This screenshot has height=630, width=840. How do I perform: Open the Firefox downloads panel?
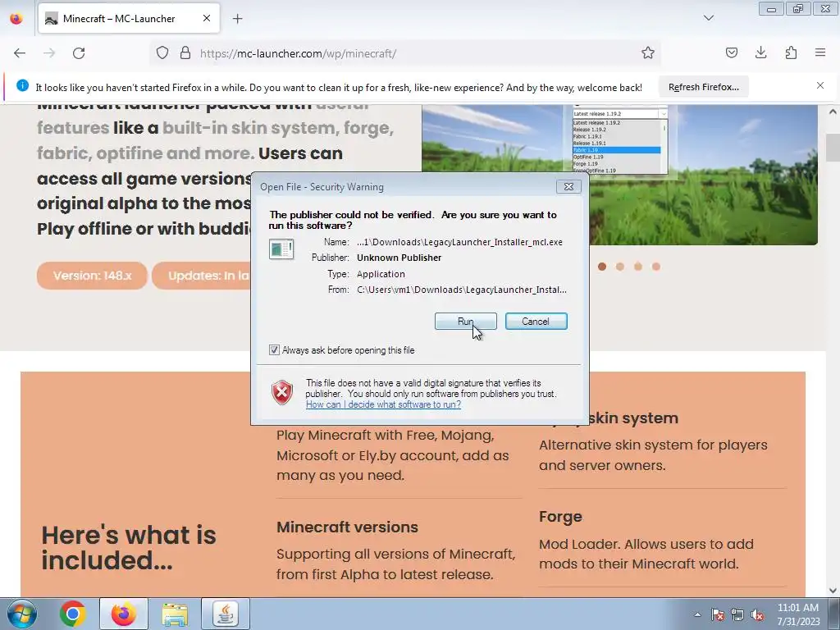point(760,53)
